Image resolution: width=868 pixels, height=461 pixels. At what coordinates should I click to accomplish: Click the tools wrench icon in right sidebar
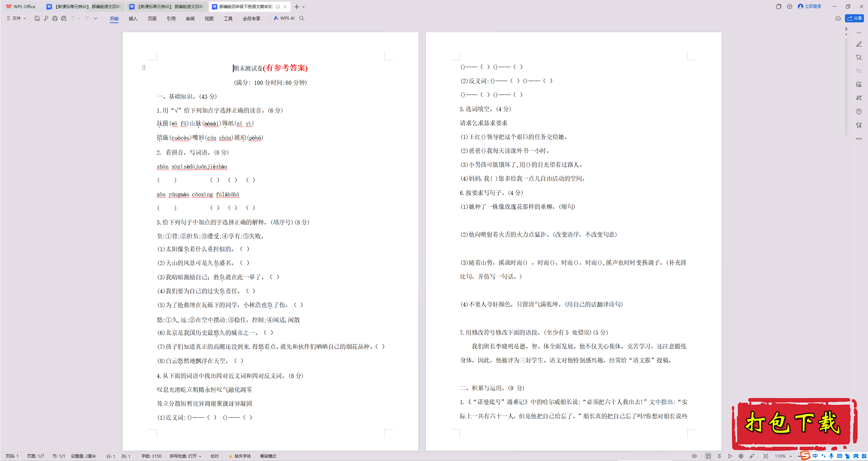point(859,98)
